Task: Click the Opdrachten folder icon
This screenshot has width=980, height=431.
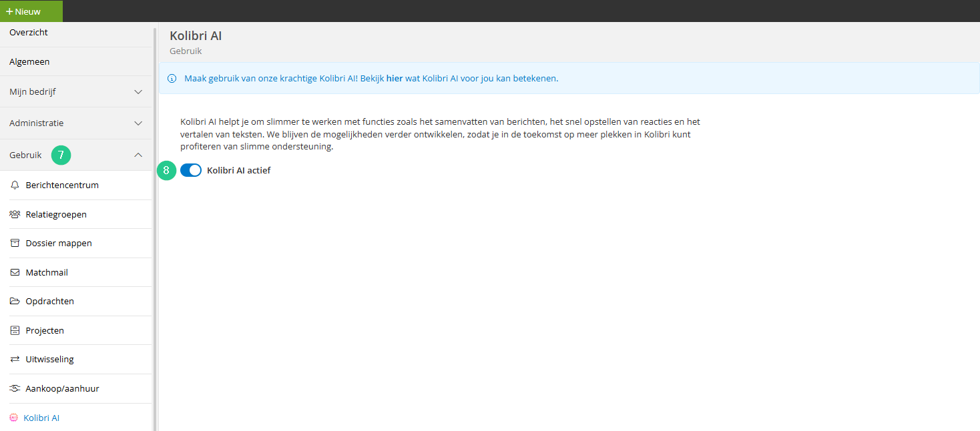Action: coord(15,301)
